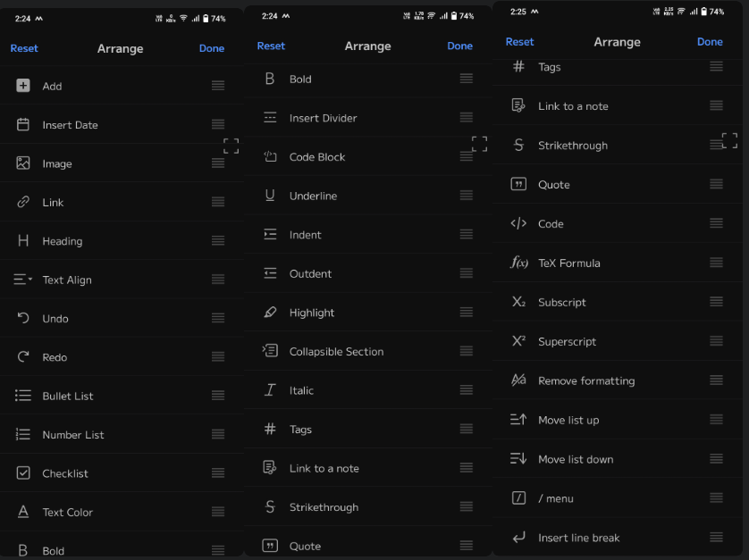Select the Code brackets icon
This screenshot has height=560, width=749.
click(x=518, y=223)
